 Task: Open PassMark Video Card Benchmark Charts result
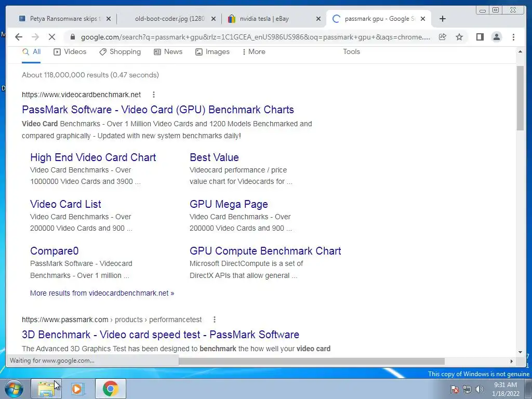point(158,110)
